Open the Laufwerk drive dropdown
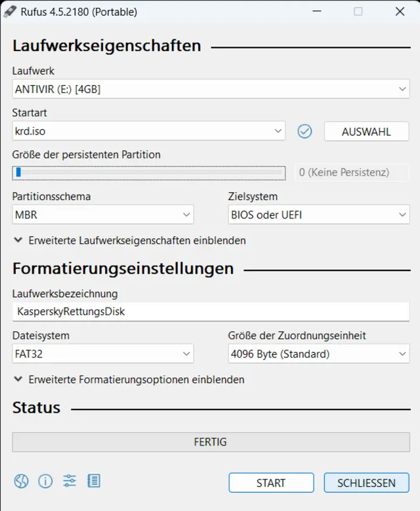Screen dimensions: 420x511 [211, 89]
